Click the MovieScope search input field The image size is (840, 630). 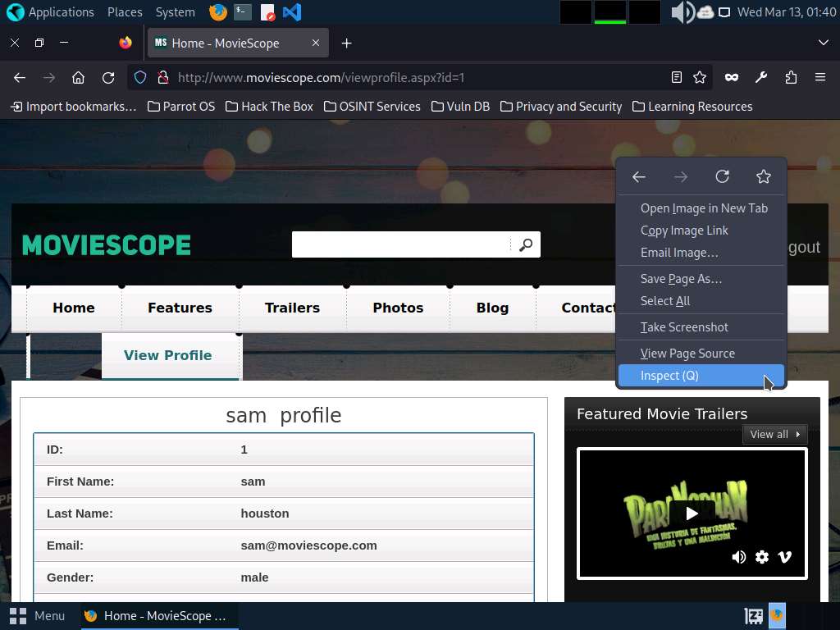pyautogui.click(x=401, y=244)
